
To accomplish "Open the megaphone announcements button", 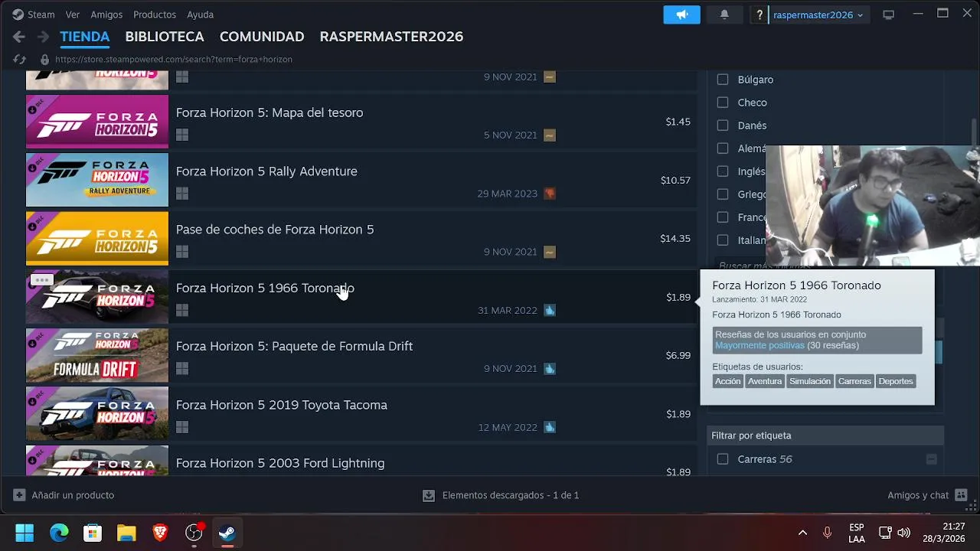I will pyautogui.click(x=681, y=15).
